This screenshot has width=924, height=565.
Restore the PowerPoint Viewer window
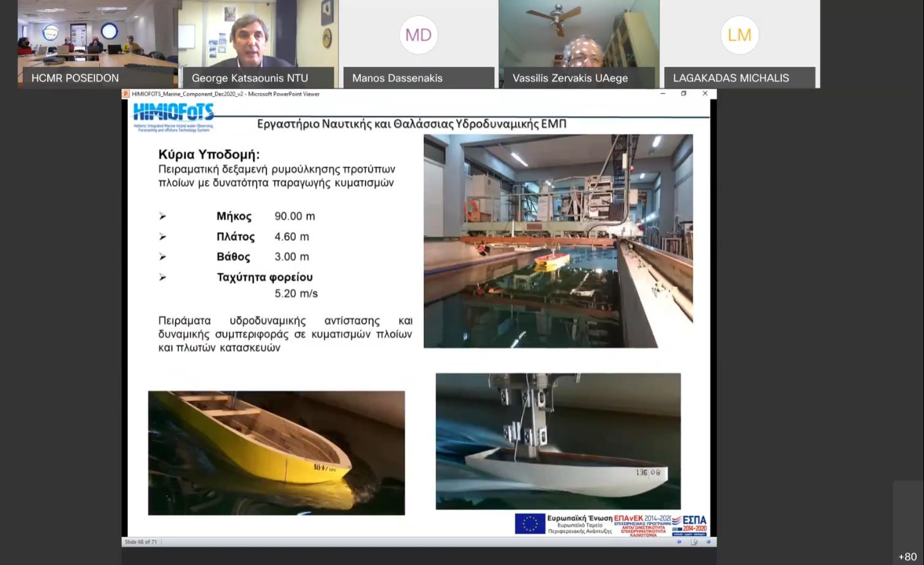[x=683, y=94]
